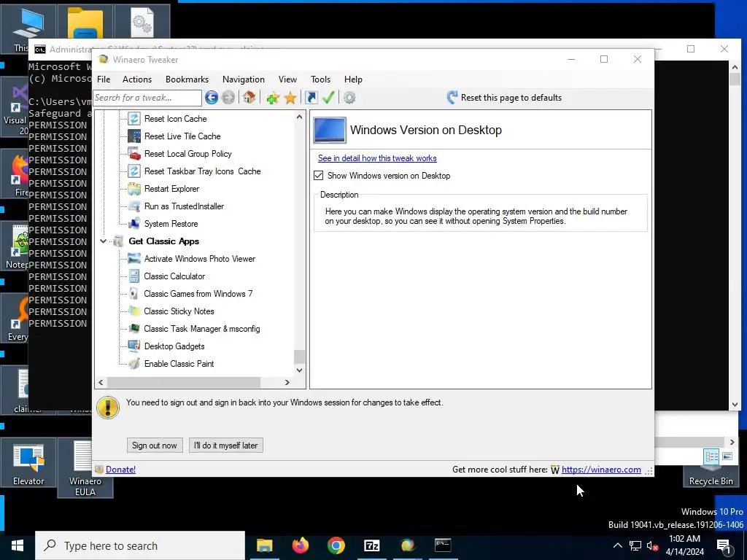The width and height of the screenshot is (747, 560).
Task: Collapse the Get Classic Apps tree group
Action: [x=103, y=241]
